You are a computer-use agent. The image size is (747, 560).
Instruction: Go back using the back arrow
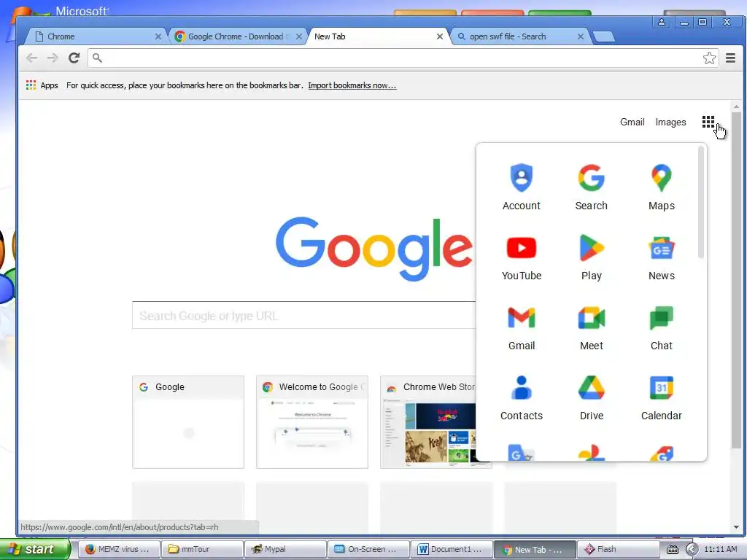pos(32,58)
